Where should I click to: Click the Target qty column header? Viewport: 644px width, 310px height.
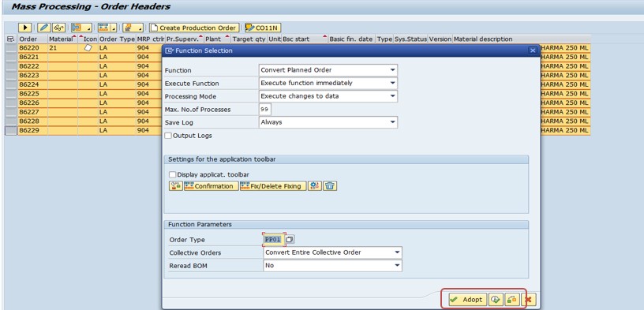[x=249, y=39]
